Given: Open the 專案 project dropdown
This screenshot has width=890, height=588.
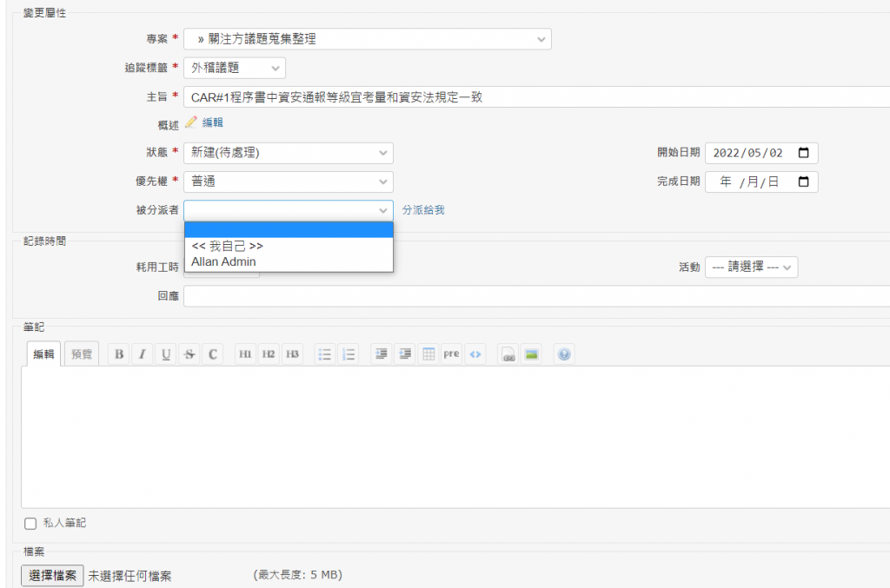Looking at the screenshot, I should click(x=368, y=39).
